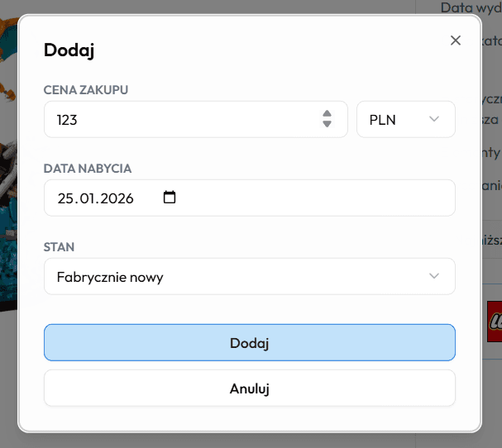Screen dimensions: 502x448
Task: Cancel with the Anuluj button
Action: tap(249, 388)
